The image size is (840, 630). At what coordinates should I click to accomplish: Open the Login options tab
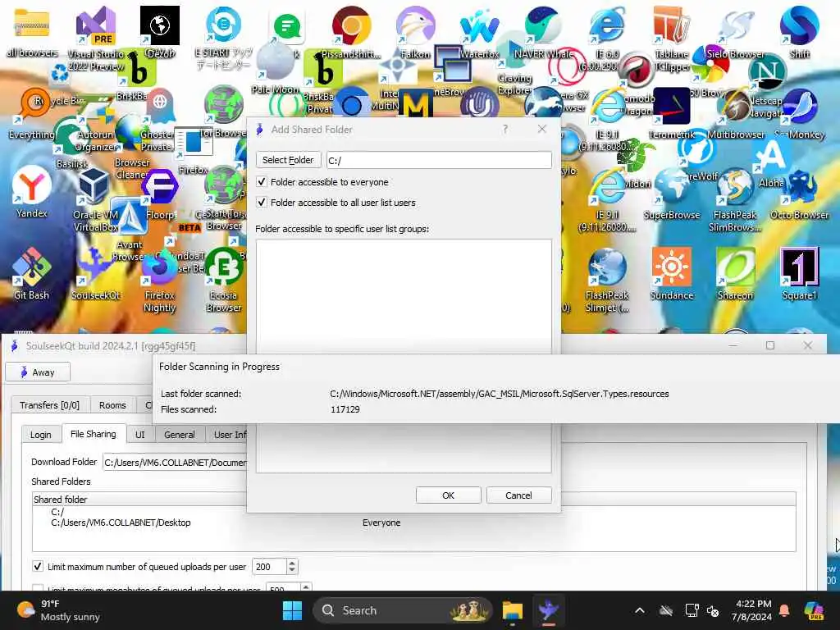(x=41, y=435)
